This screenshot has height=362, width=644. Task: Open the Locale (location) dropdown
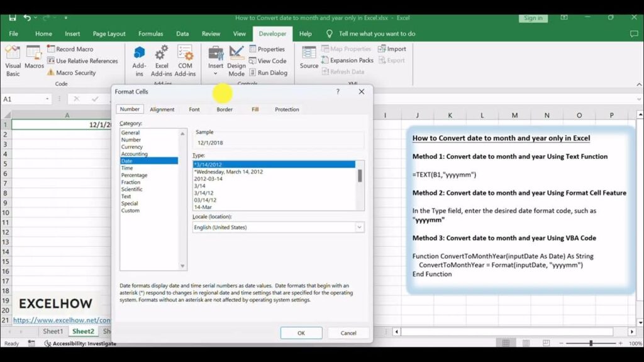pos(359,227)
